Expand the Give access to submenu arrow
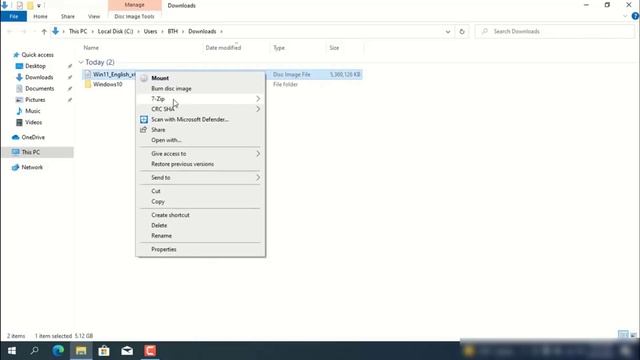 click(258, 153)
